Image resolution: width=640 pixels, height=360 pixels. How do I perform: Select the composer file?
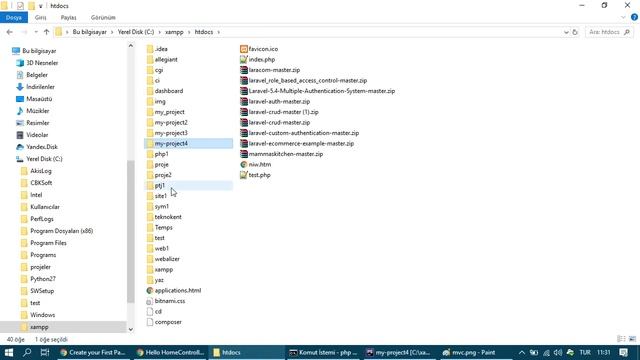(x=164, y=322)
